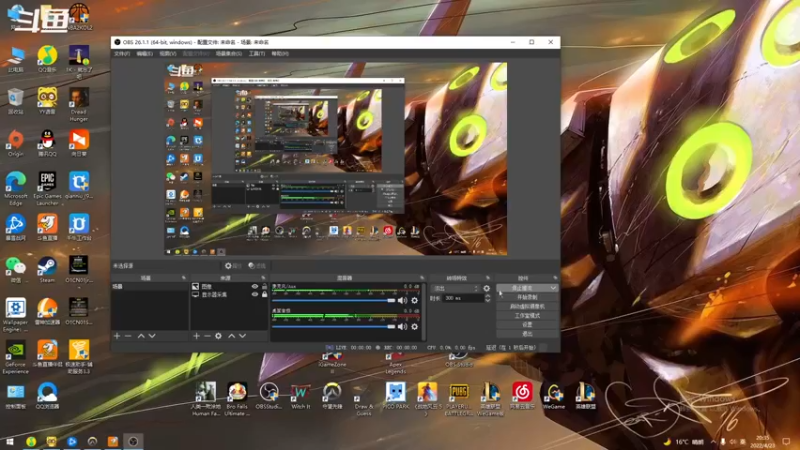Click the 开始录制 button
The width and height of the screenshot is (800, 450).
point(527,297)
